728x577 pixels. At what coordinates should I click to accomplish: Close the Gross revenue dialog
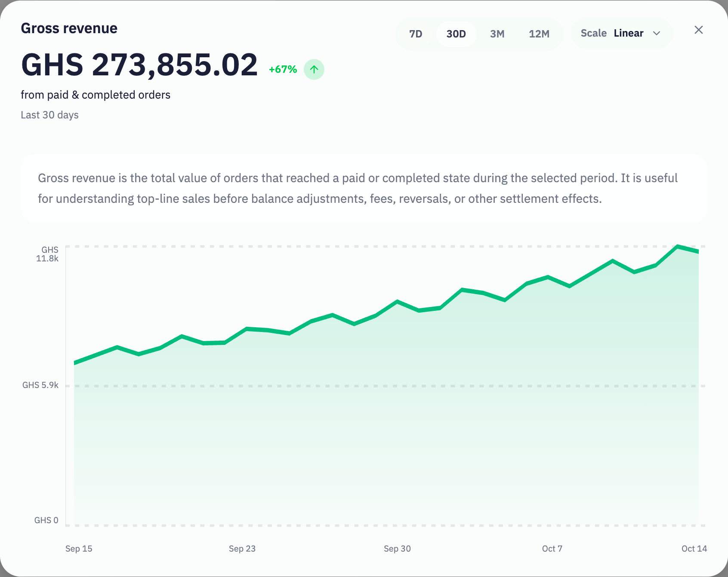pyautogui.click(x=699, y=30)
